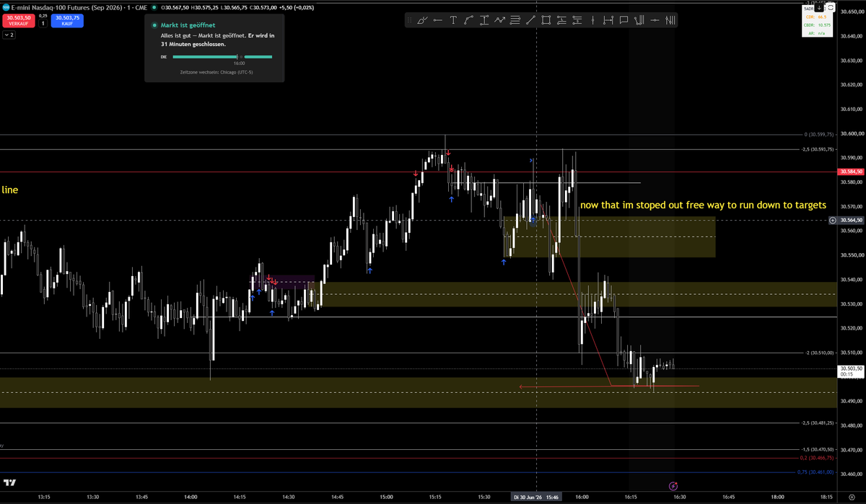Click the order quantity field showing 1
Viewport: 866px width, 504px height.
point(43,24)
